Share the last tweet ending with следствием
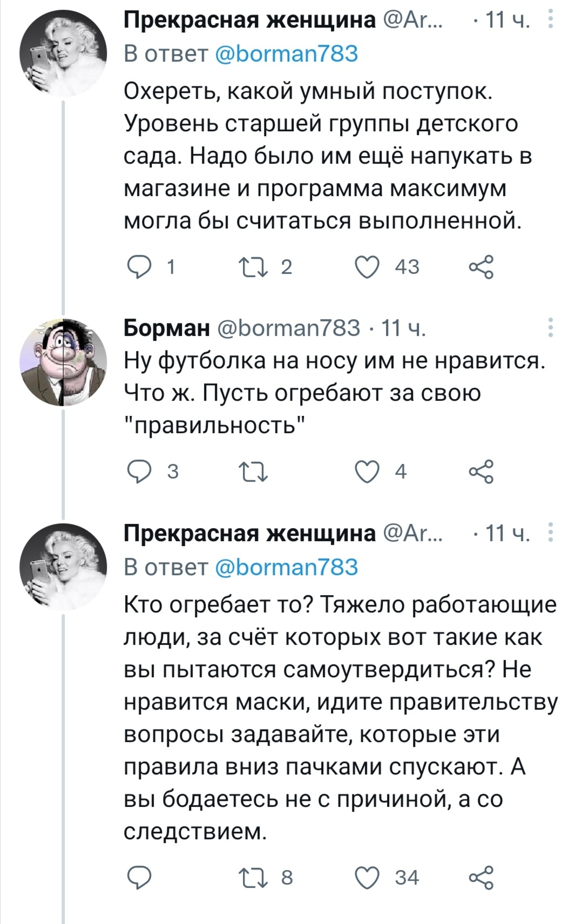Screen dimensions: 583x924 coord(480,877)
